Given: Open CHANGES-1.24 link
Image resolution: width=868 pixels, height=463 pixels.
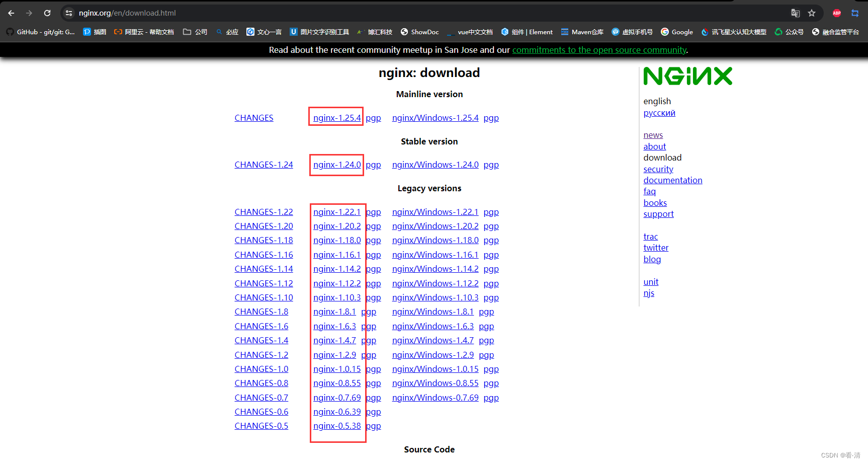Looking at the screenshot, I should (264, 165).
